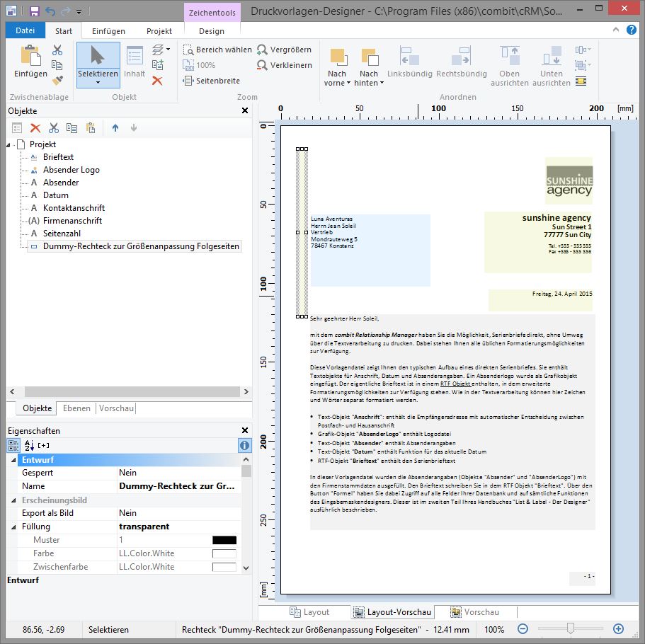Switch to the Einfügen ribbon tab
Viewport: 645px width, 644px height.
pos(108,31)
